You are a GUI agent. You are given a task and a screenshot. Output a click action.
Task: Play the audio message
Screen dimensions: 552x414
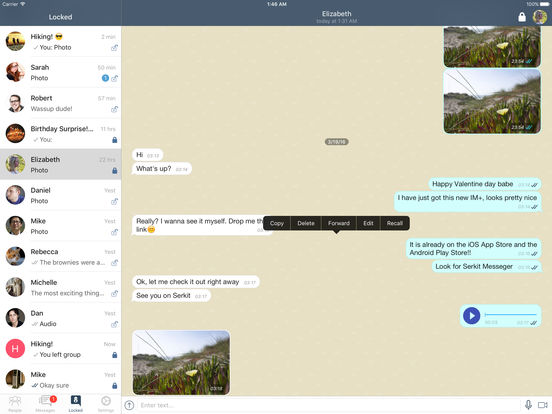tap(471, 315)
